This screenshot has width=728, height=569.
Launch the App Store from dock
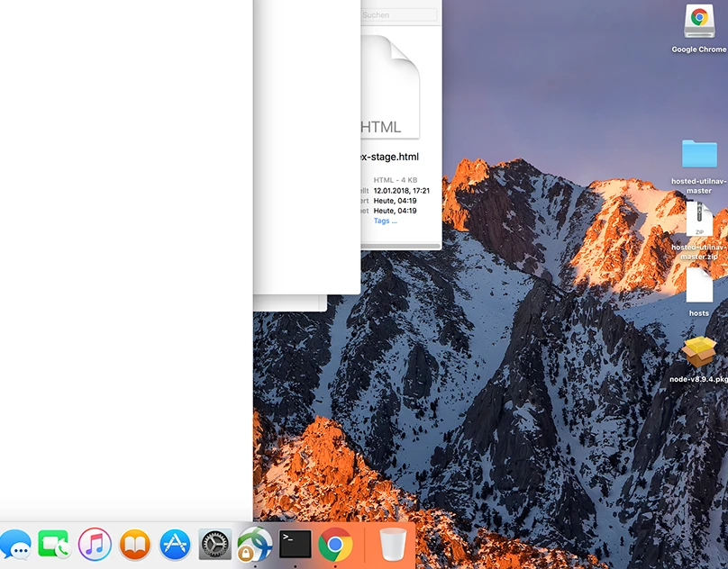point(175,545)
